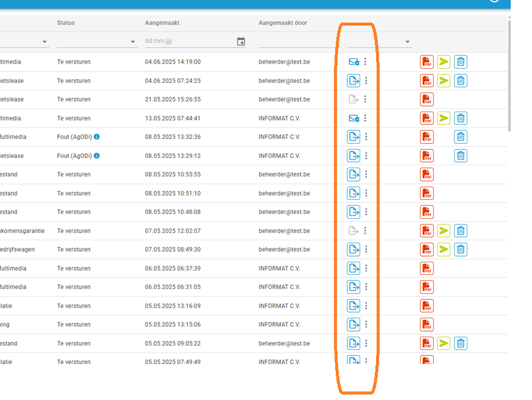Screen dimensions: 532x400
Task: Open three-dot menu on 06.05.2025 06:37:39 row
Action: tap(366, 268)
